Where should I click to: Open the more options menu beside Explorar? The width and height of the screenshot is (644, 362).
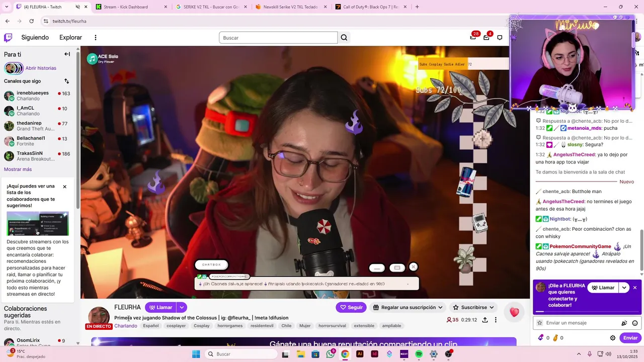coord(96,38)
